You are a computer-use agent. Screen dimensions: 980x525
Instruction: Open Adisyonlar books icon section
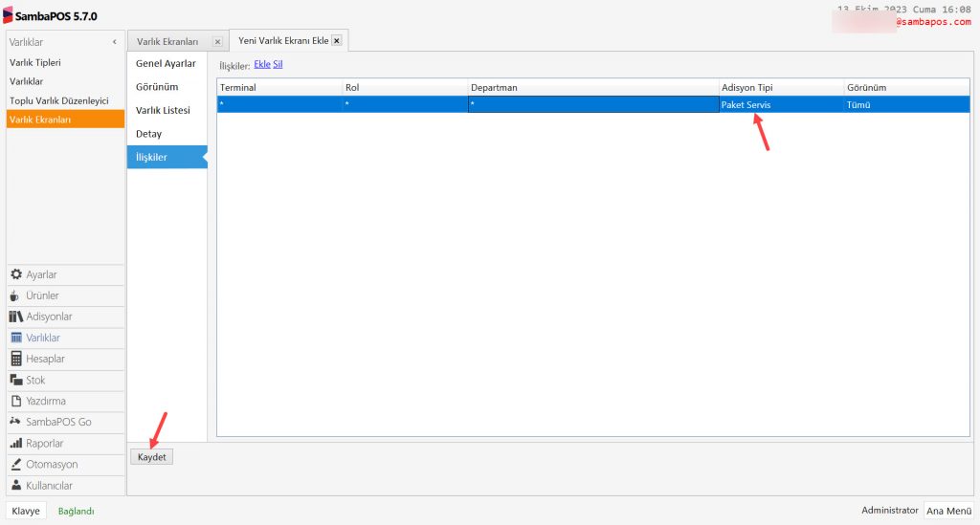coord(16,317)
